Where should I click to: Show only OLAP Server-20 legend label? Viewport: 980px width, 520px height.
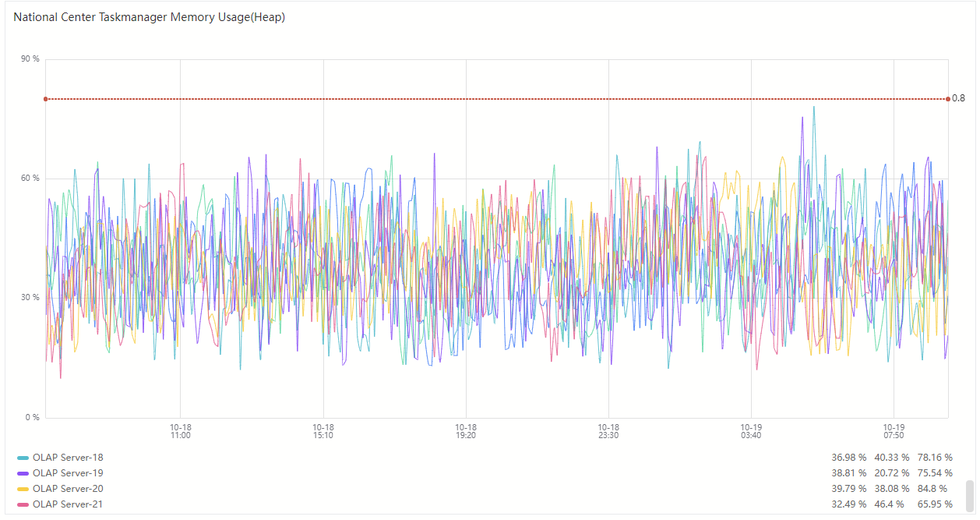click(x=68, y=489)
